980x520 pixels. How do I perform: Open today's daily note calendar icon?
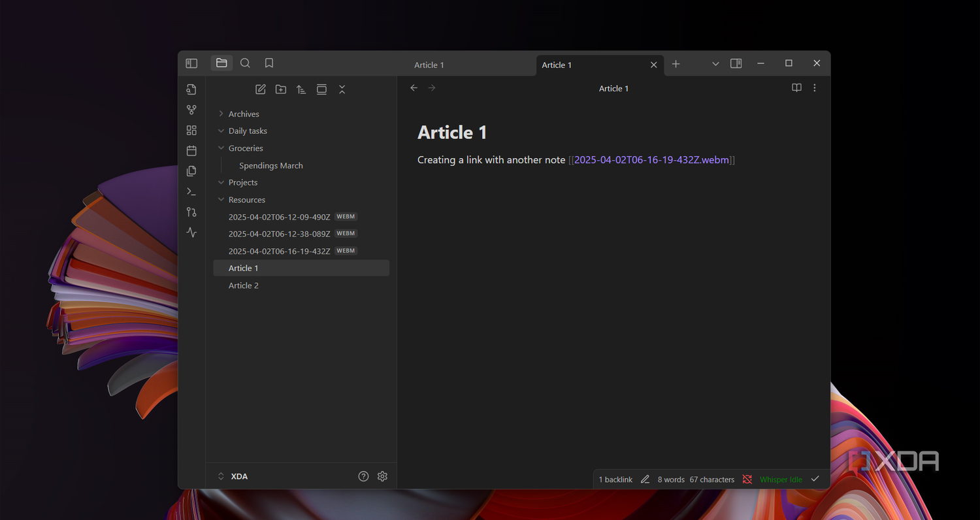191,151
